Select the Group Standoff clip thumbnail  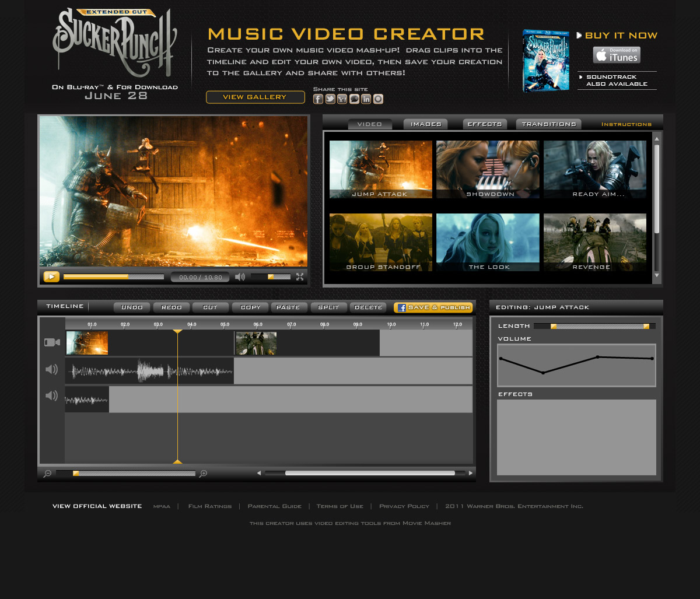point(381,242)
